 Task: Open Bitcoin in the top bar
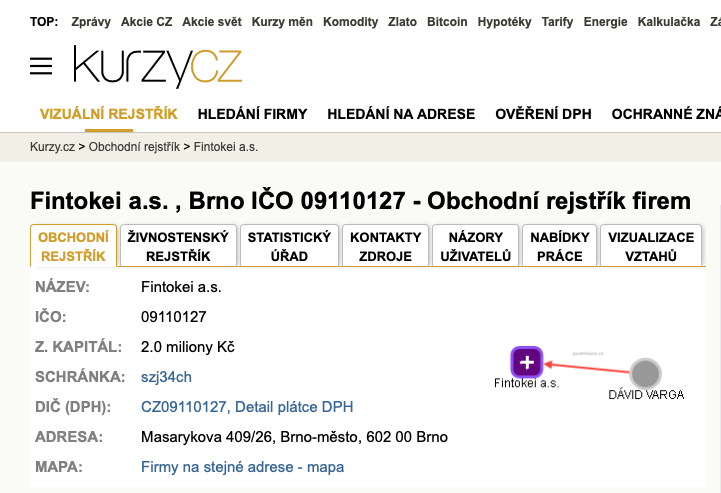(447, 22)
